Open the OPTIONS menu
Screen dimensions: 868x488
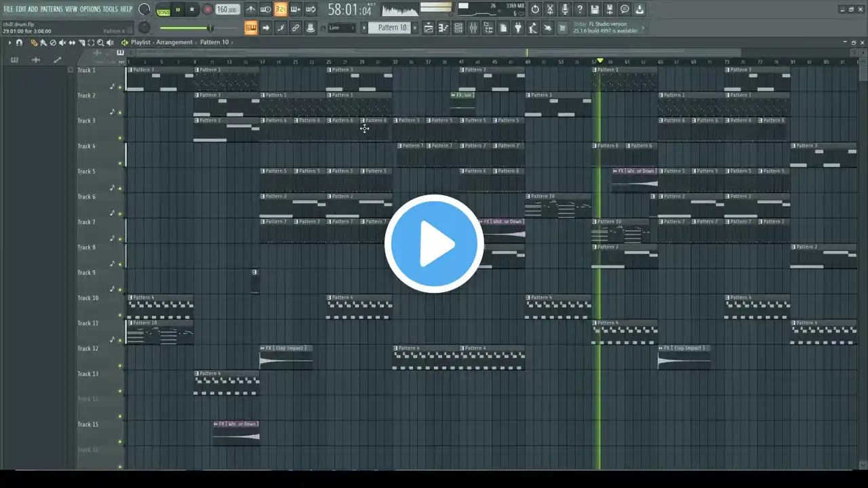pos(90,9)
